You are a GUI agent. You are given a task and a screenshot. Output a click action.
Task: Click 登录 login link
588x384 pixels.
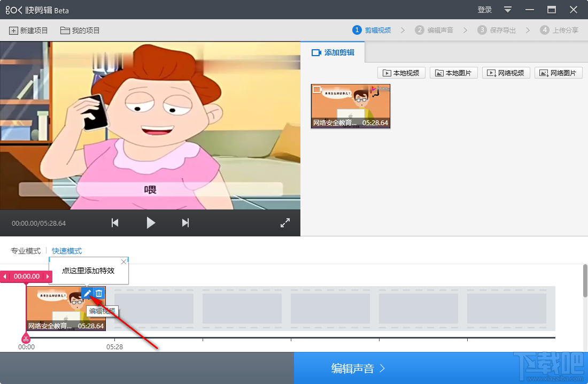(x=484, y=10)
